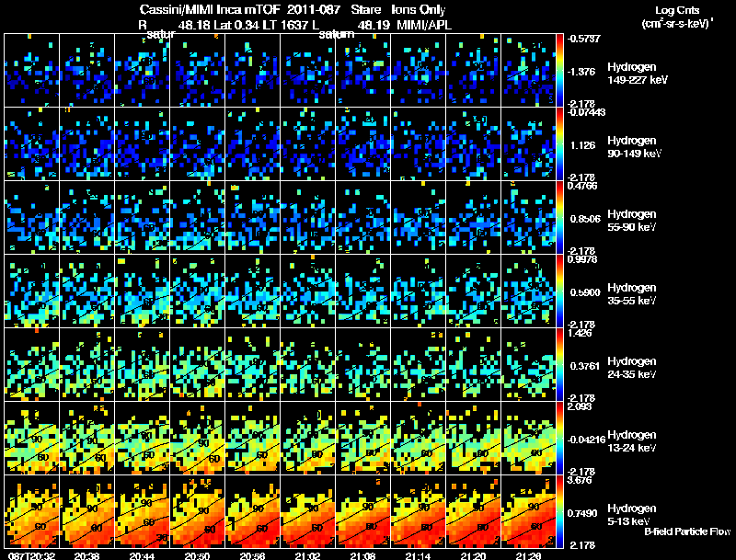Screen dimensions: 736x560
Task: Click the 0.5900 colorbar value
Action: (x=585, y=292)
